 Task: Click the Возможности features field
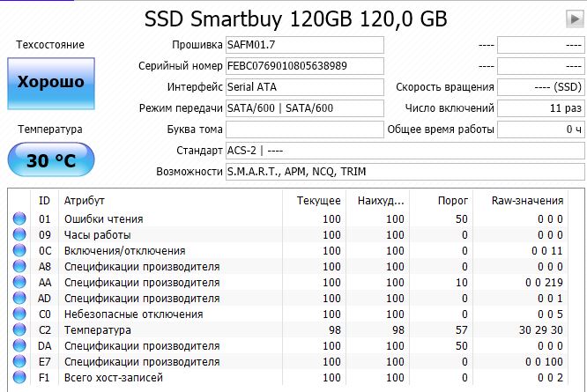pyautogui.click(x=404, y=172)
